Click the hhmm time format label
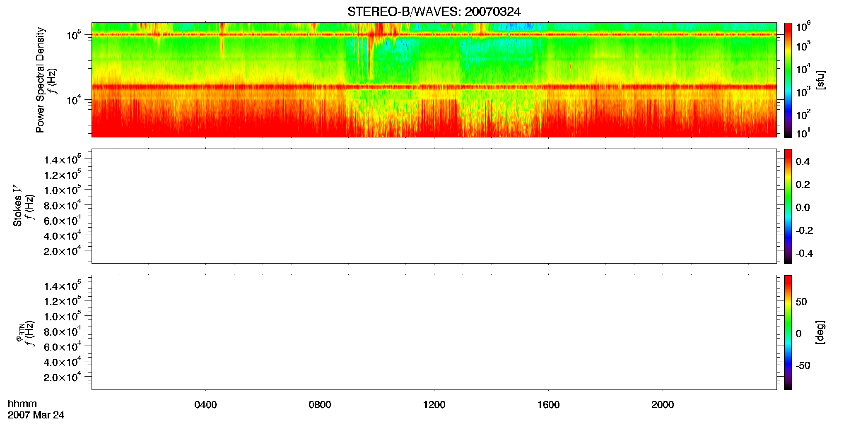 pos(22,404)
